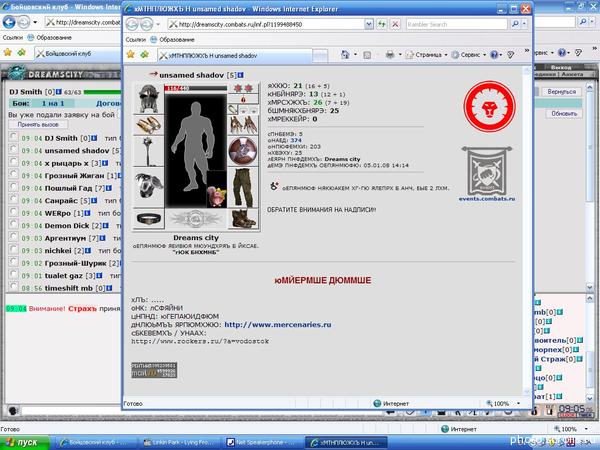Click Home icon in front IE toolbar

pos(345,55)
